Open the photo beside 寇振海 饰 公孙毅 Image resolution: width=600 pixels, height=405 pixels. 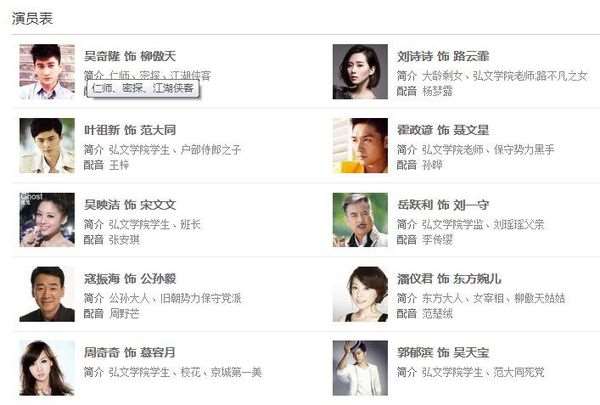47,294
